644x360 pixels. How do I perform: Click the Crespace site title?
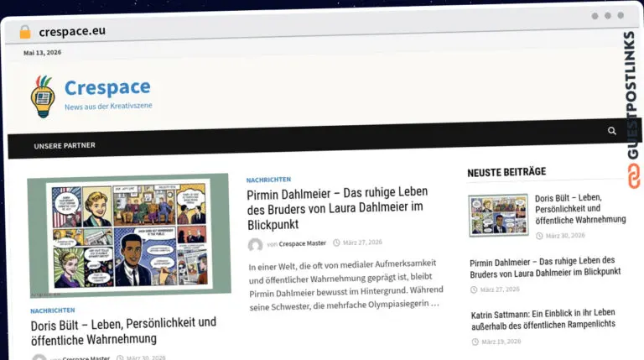point(107,87)
